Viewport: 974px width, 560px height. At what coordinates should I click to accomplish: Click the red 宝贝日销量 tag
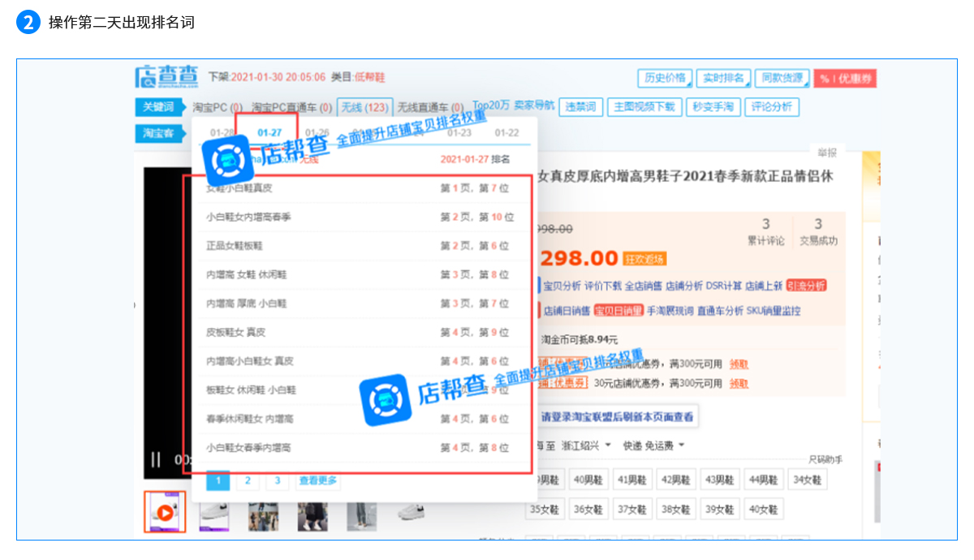coord(618,310)
